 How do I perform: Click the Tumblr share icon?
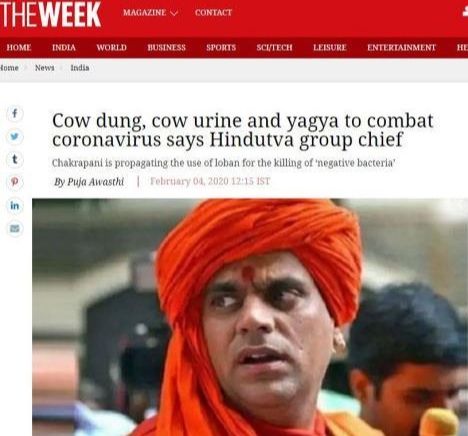coord(15,160)
